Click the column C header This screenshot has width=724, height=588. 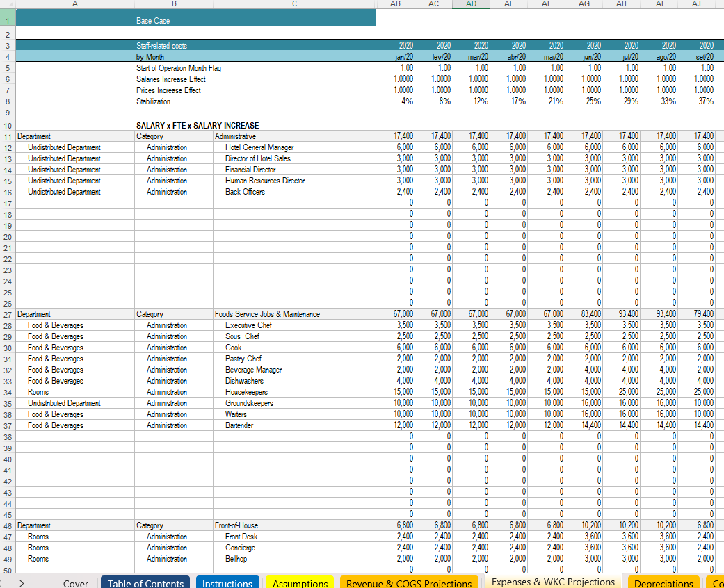294,3
